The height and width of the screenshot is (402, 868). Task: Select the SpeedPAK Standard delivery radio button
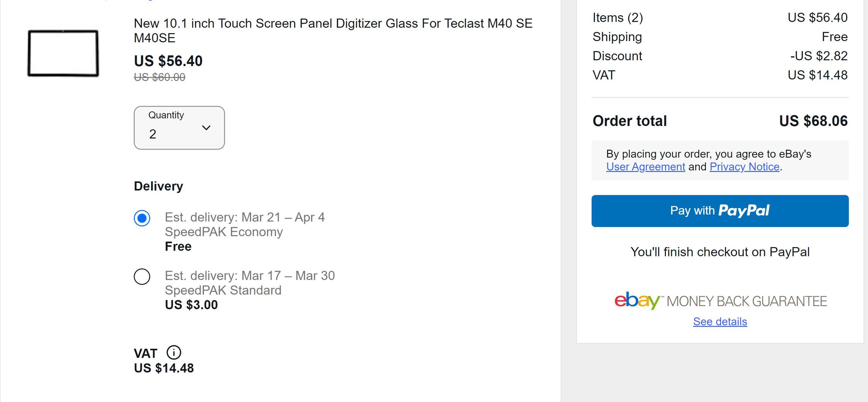point(142,276)
